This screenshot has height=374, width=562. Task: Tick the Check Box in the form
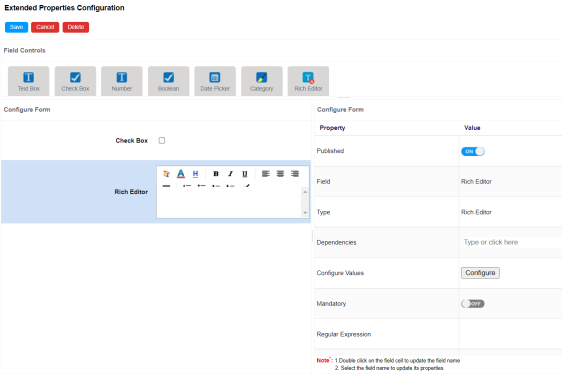pyautogui.click(x=162, y=141)
